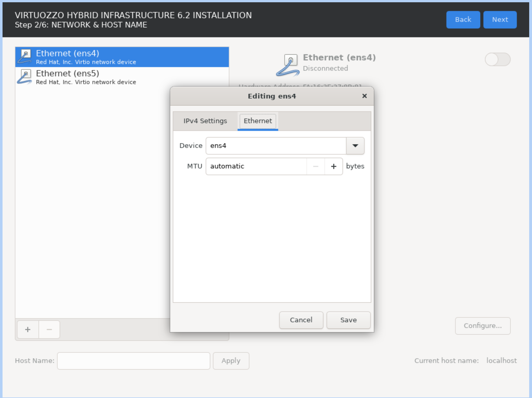Image resolution: width=532 pixels, height=398 pixels.
Task: Click the 'Editing ens4' dialog title
Action: (x=272, y=96)
